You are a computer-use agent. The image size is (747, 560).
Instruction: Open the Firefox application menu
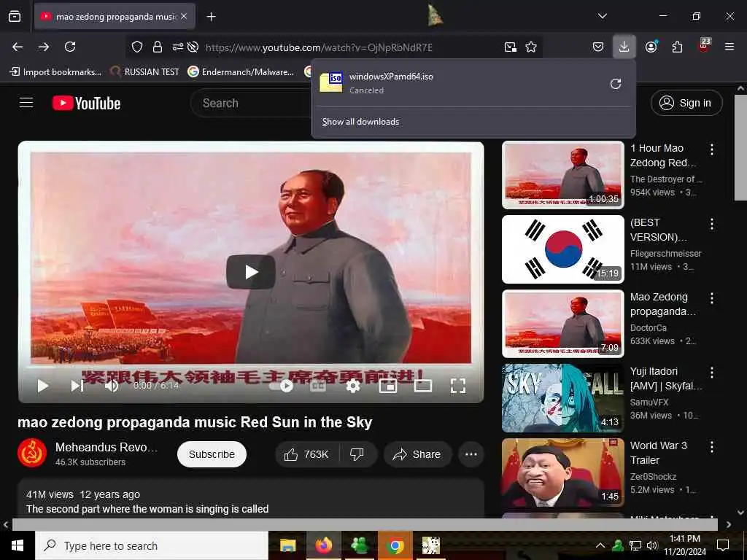tap(729, 47)
